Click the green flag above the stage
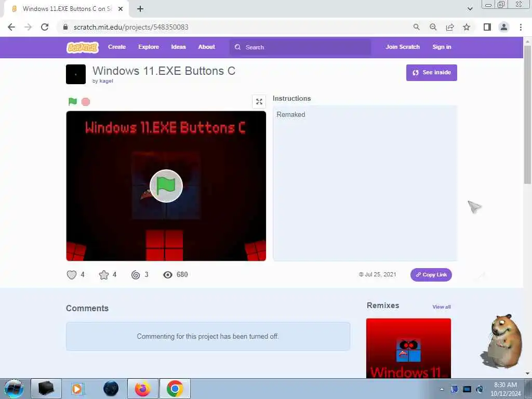 [x=73, y=101]
